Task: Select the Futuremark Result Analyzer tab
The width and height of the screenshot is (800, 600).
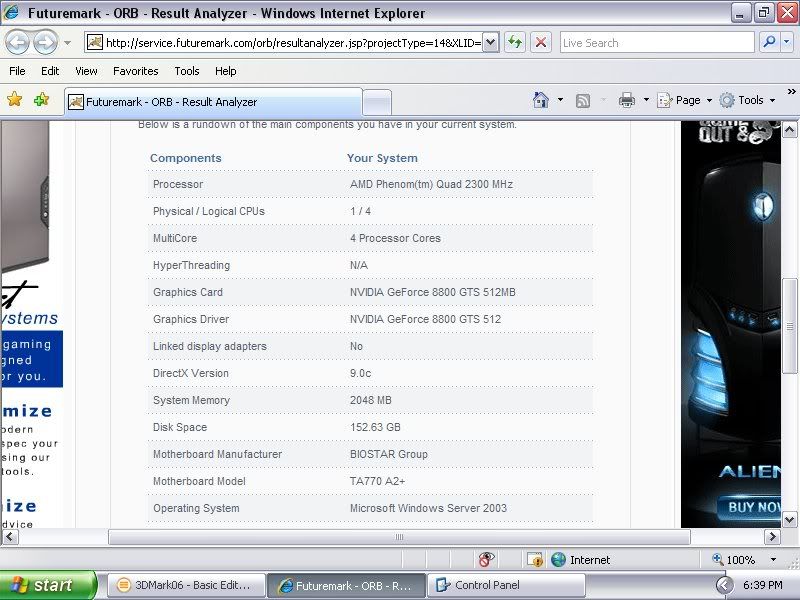Action: pos(213,102)
